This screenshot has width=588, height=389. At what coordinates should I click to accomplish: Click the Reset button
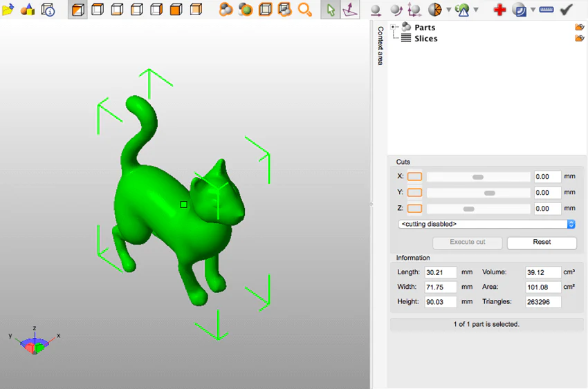click(x=542, y=243)
